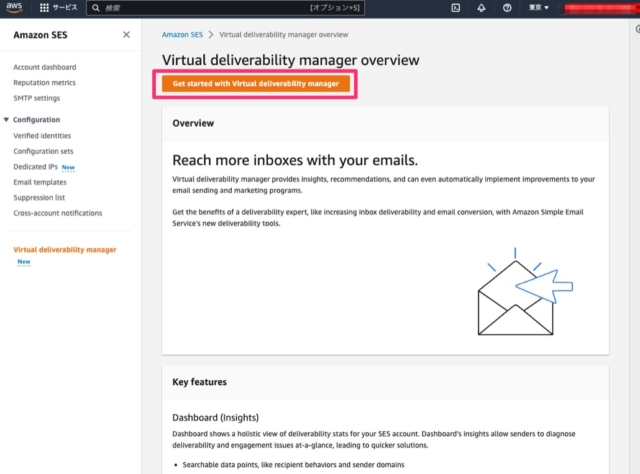Open the notifications bell icon
This screenshot has width=640, height=474.
481,8
